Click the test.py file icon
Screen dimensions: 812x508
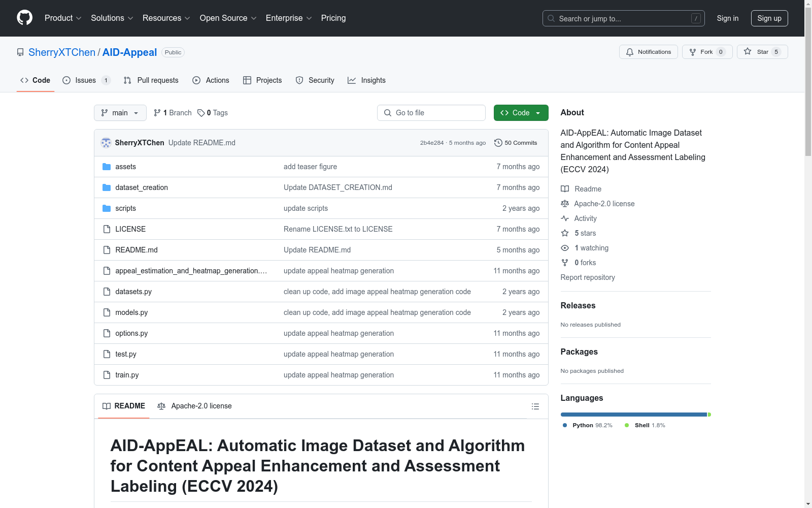(107, 354)
